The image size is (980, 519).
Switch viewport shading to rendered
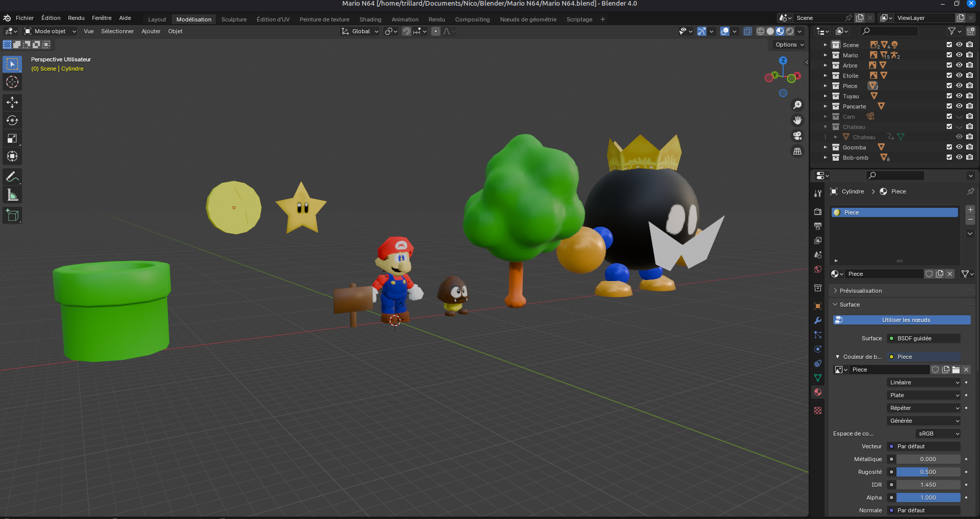(x=790, y=31)
